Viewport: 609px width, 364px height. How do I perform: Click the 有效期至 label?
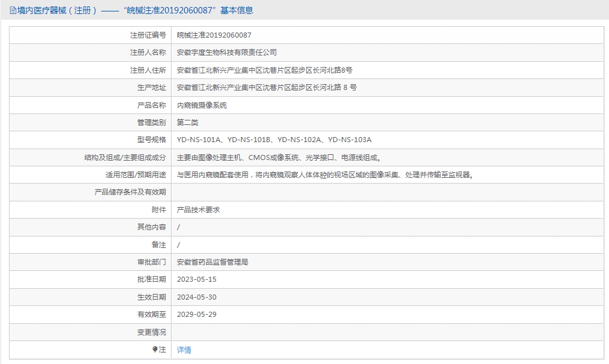(152, 315)
